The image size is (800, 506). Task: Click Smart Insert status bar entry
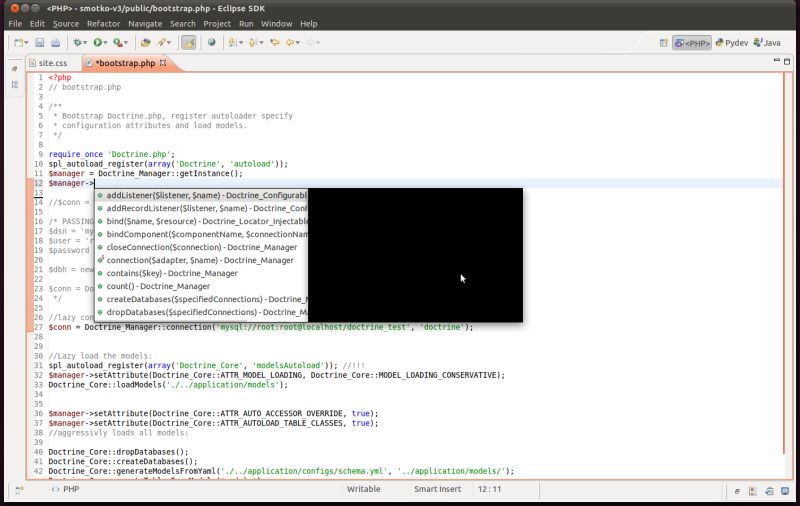pos(437,489)
